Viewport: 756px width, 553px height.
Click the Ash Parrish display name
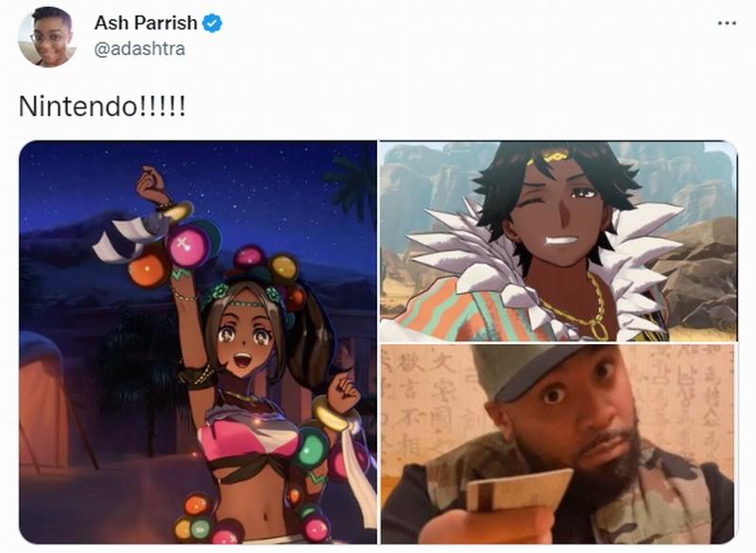(146, 23)
